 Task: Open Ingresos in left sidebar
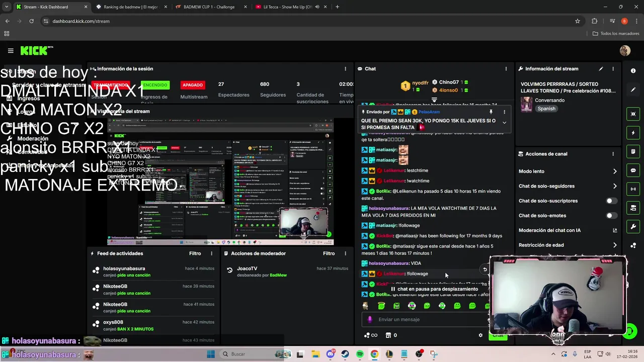point(28,99)
